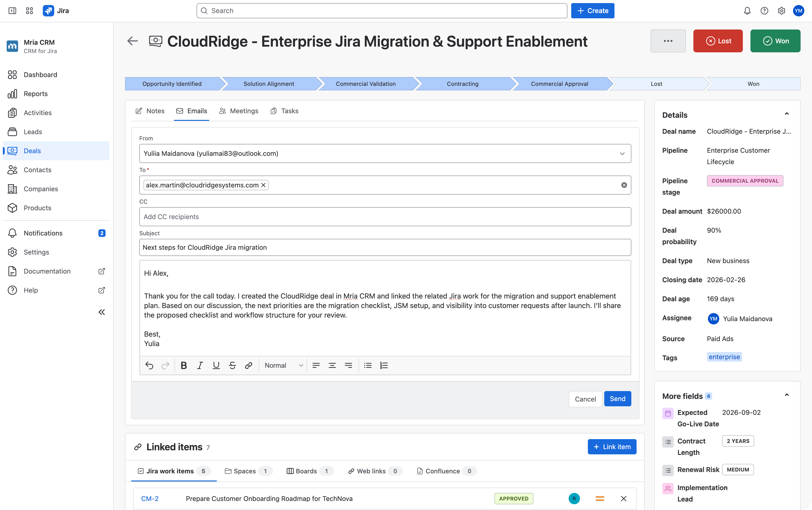Open the Confluence linked items tab

pos(447,471)
